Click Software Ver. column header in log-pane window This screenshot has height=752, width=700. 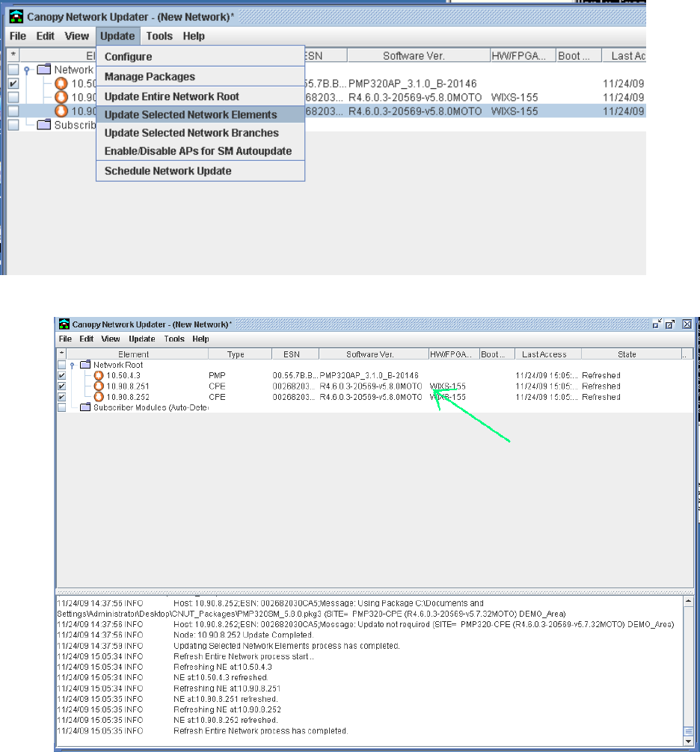coord(373,354)
